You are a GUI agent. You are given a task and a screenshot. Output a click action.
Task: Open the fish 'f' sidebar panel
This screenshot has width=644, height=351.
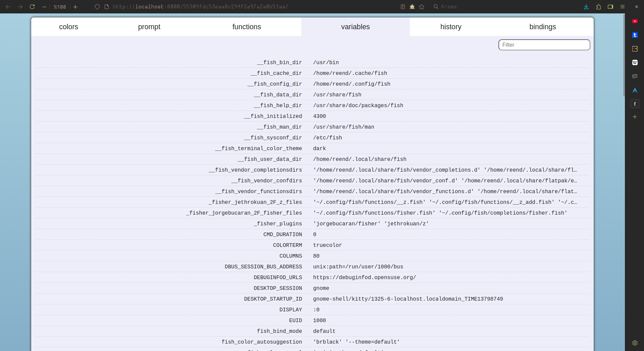coord(635,104)
